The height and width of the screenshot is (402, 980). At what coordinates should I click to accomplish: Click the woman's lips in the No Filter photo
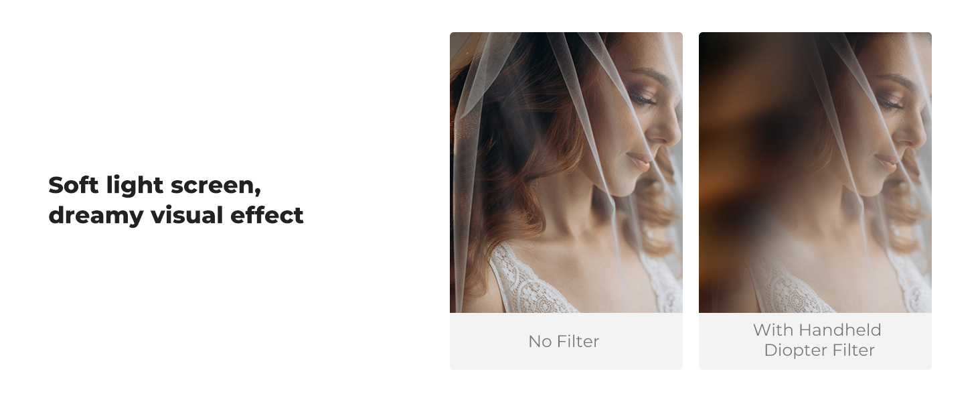pos(639,161)
